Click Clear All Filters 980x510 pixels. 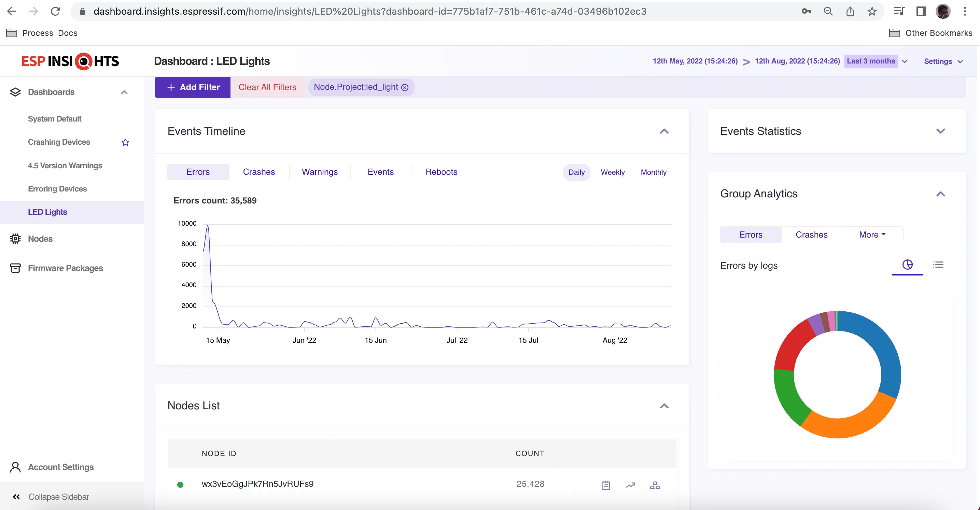pyautogui.click(x=267, y=87)
